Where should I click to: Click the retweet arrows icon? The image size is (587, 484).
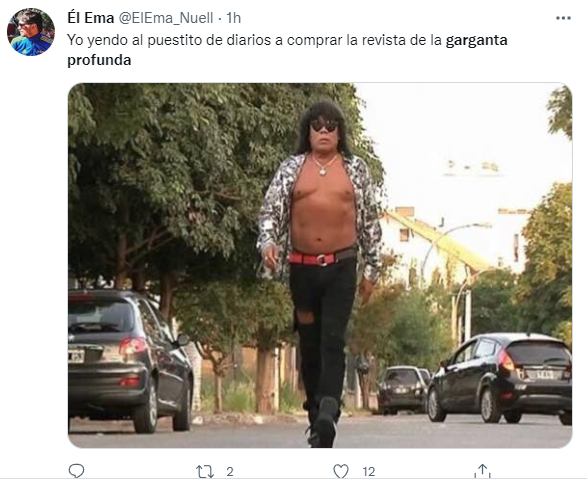(205, 472)
